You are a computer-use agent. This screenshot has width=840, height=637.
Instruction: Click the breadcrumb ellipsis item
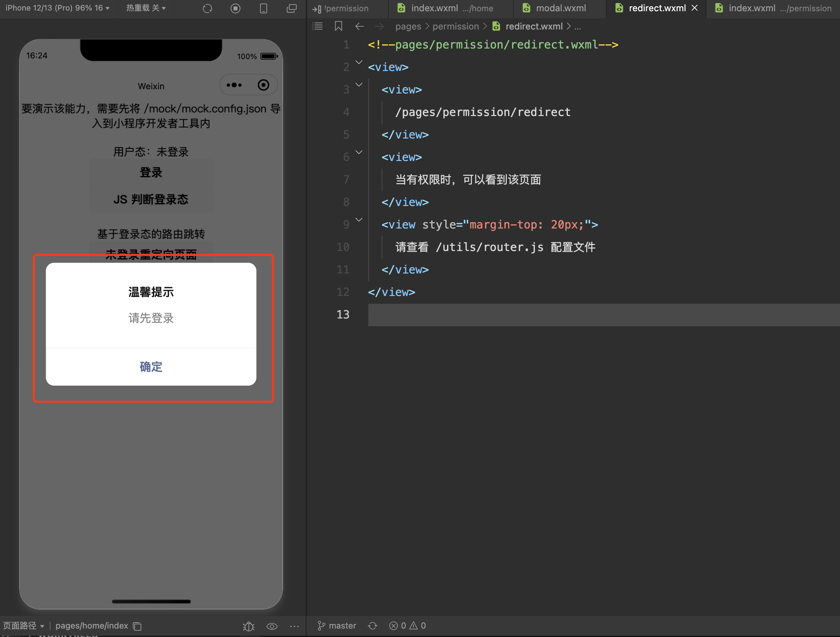pos(577,27)
